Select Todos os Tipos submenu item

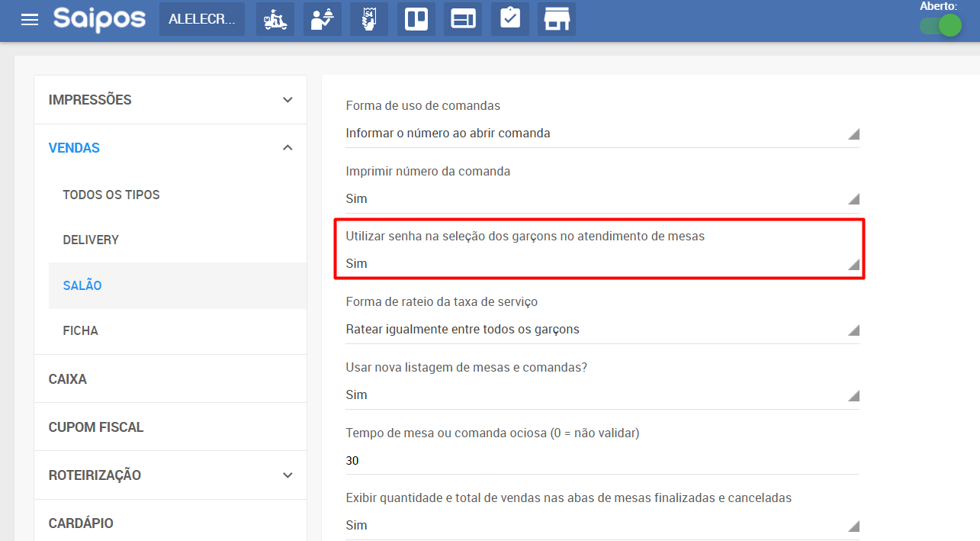(111, 195)
